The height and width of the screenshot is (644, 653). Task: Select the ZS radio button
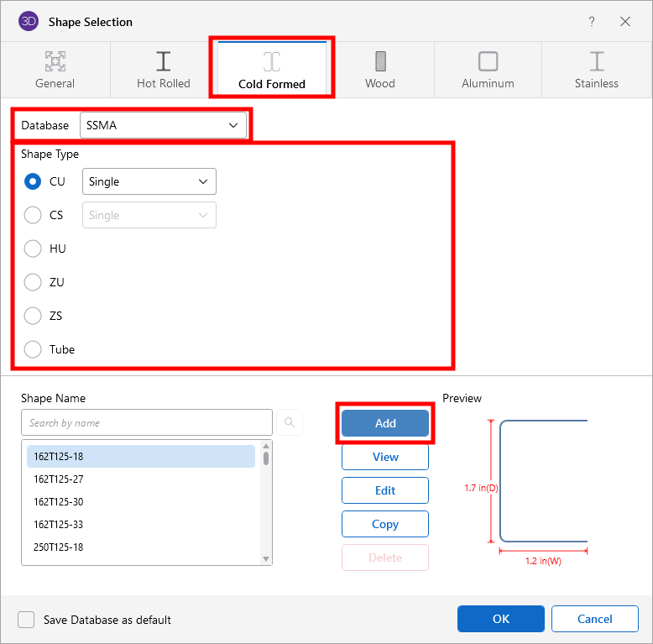33,316
